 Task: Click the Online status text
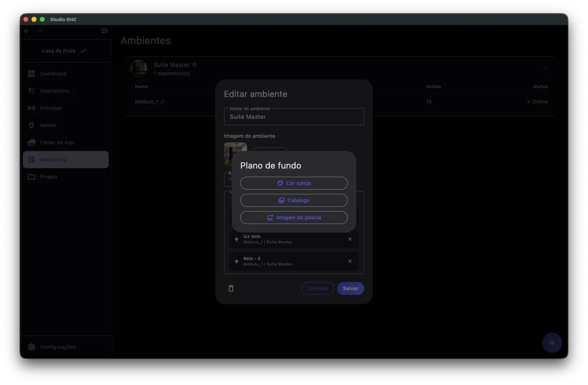[540, 102]
